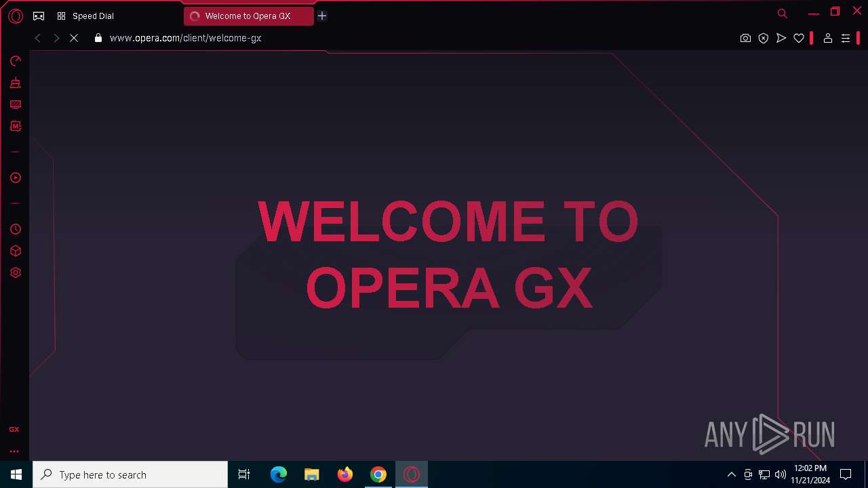Open GX Cleaner broom in sidebar
This screenshot has width=868, height=488.
pos(15,83)
